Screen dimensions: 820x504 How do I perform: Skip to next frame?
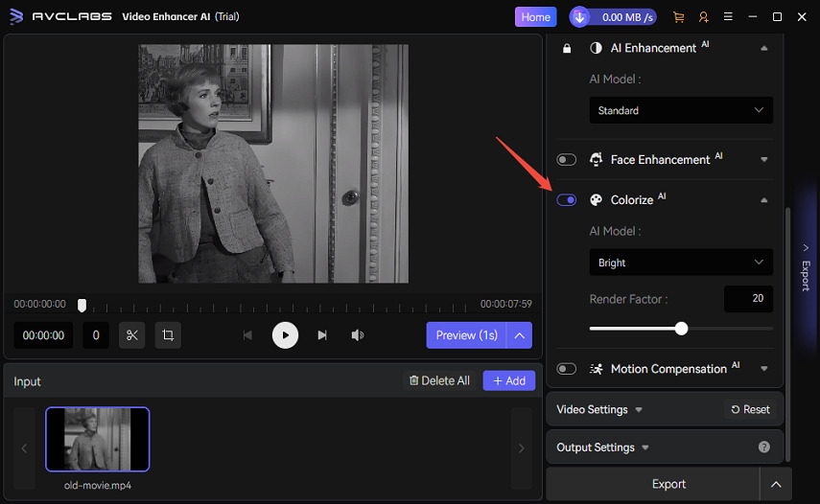pos(322,335)
